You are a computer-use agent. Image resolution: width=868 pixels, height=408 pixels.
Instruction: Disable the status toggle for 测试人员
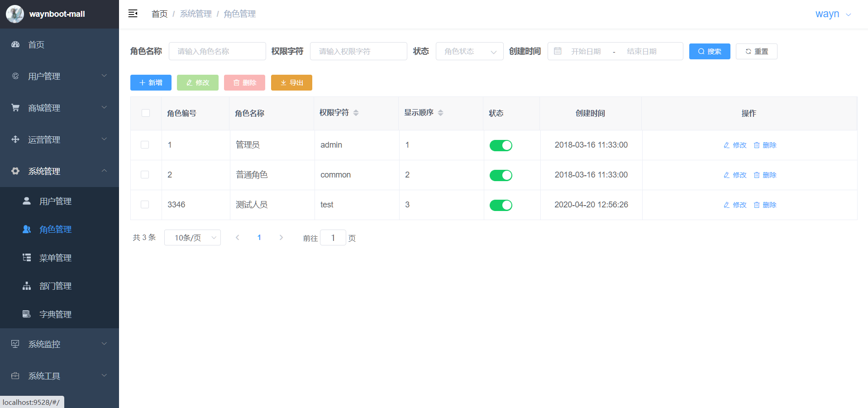click(501, 205)
